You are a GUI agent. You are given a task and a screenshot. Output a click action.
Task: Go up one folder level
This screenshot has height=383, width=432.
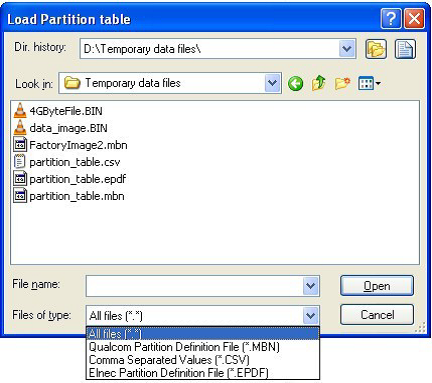[x=318, y=83]
